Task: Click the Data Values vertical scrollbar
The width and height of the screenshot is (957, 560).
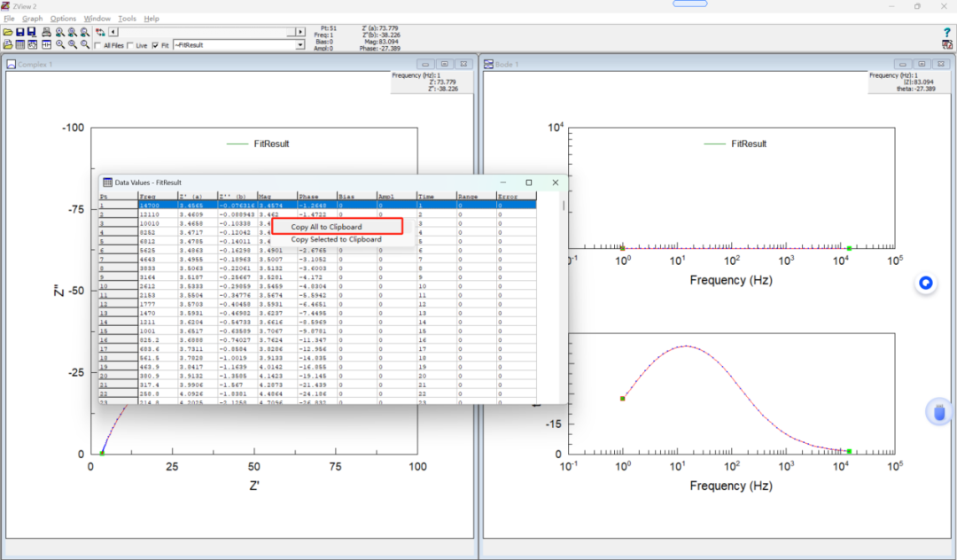Action: (564, 298)
